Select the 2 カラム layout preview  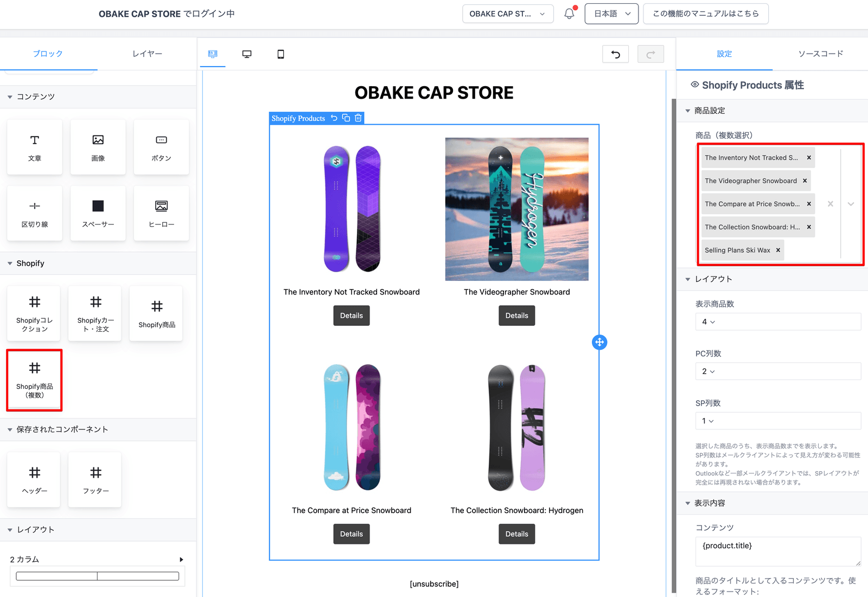click(x=98, y=576)
